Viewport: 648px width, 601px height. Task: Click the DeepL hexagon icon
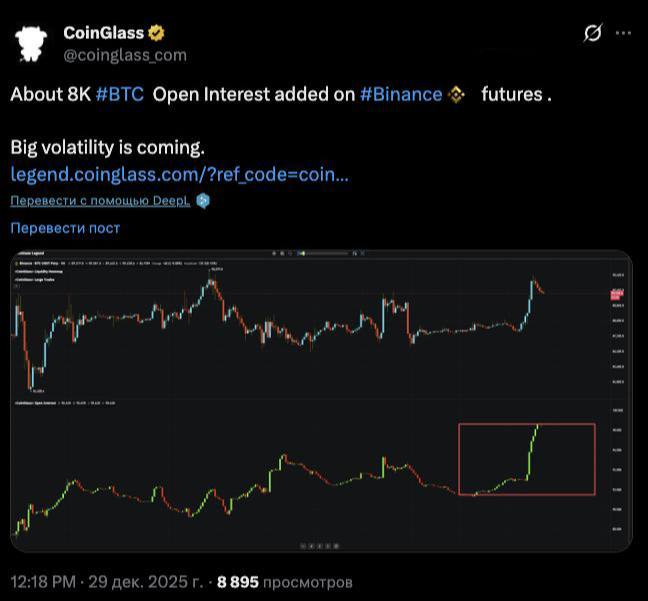point(202,201)
